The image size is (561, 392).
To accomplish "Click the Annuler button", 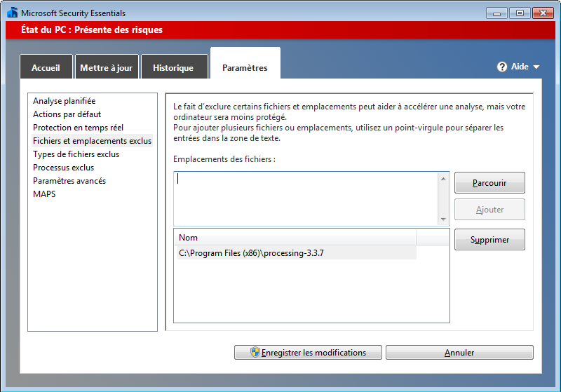I will pyautogui.click(x=459, y=353).
